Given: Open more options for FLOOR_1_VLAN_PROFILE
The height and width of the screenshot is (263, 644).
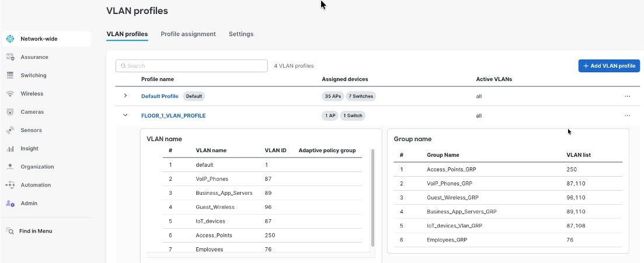Looking at the screenshot, I should coord(628,115).
